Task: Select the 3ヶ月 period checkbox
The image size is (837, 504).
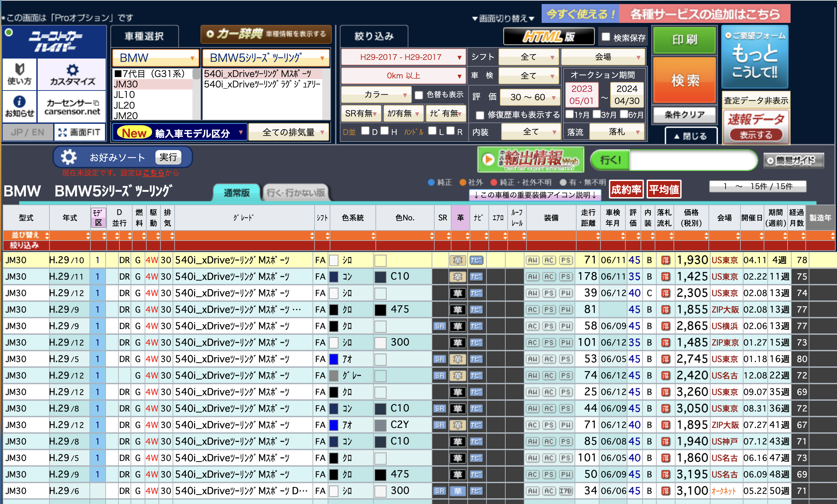Action: pyautogui.click(x=596, y=114)
